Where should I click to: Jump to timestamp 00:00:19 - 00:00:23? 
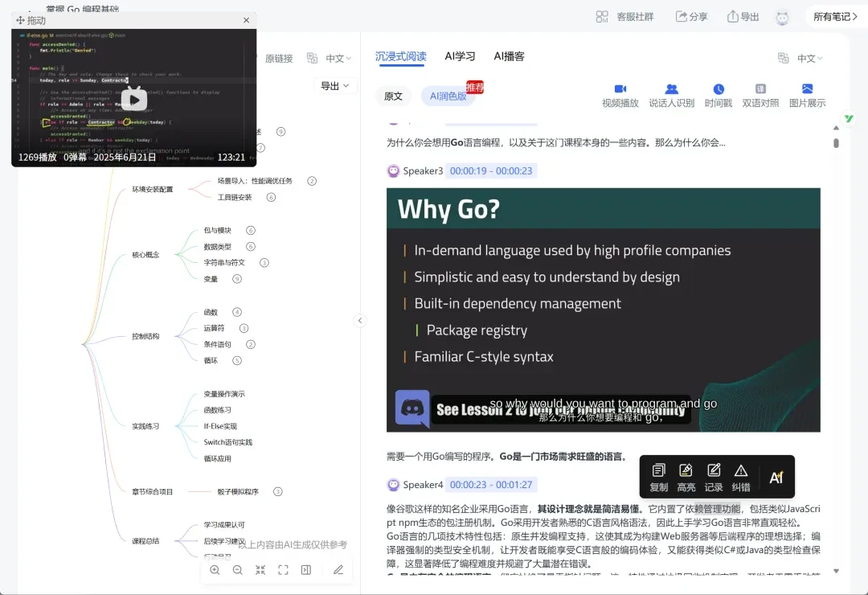point(491,170)
